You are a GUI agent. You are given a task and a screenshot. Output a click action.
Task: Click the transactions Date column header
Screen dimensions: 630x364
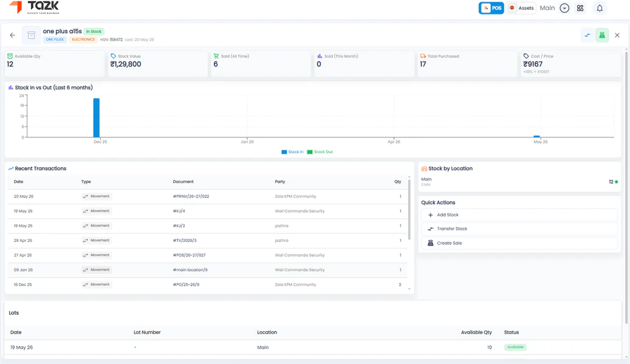tap(18, 182)
